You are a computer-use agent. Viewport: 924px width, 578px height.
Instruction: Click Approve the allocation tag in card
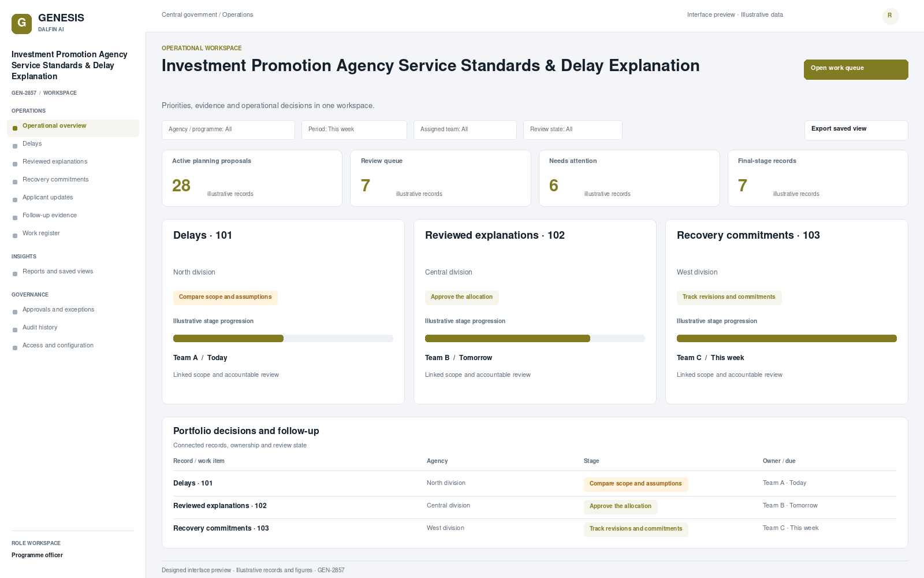coord(462,297)
